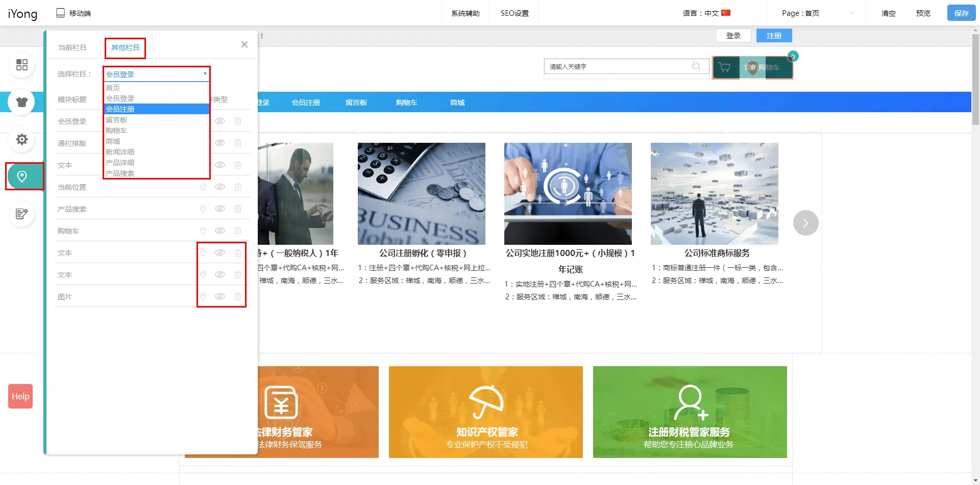Screen dimensions: 980x485
Task: Choose 留言板 from the dropdown options
Action: (117, 120)
